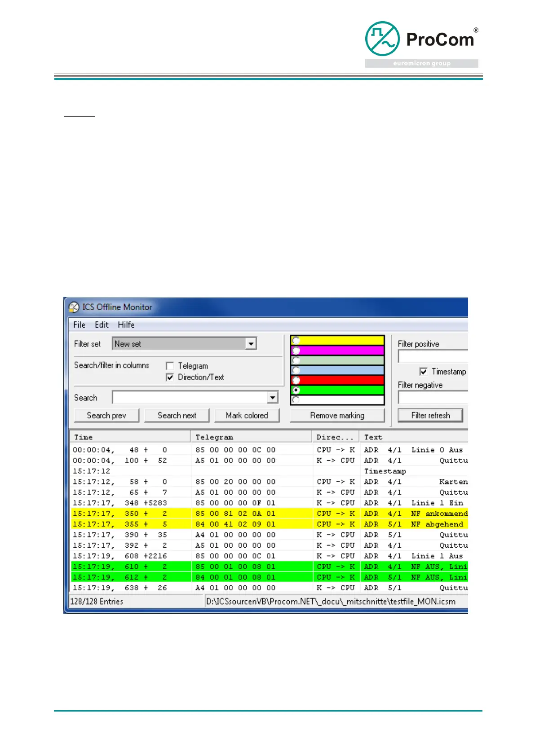This screenshot has width=535, height=756.
Task: Click the Search next button
Action: tap(177, 416)
